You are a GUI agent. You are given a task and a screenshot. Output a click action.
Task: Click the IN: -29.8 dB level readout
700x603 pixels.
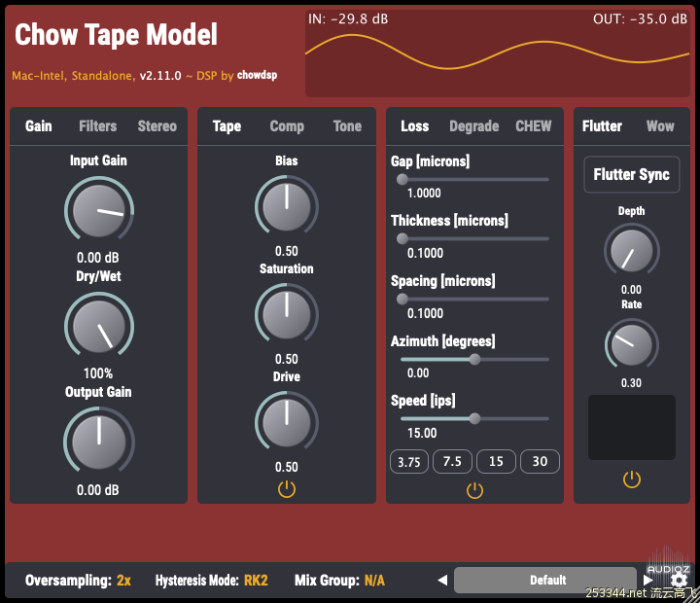point(348,18)
